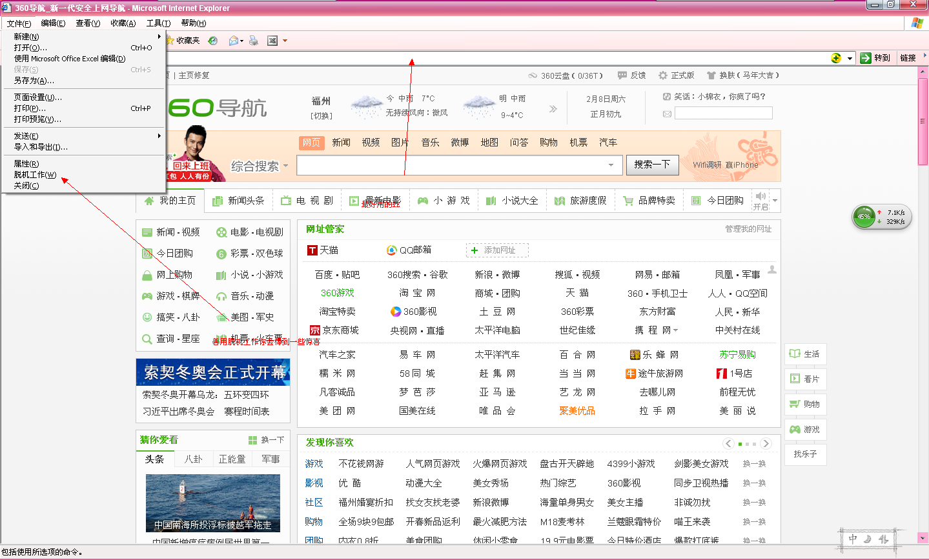Click the vertical scrollbar thumb of the page
The image size is (929, 560).
tap(923, 123)
